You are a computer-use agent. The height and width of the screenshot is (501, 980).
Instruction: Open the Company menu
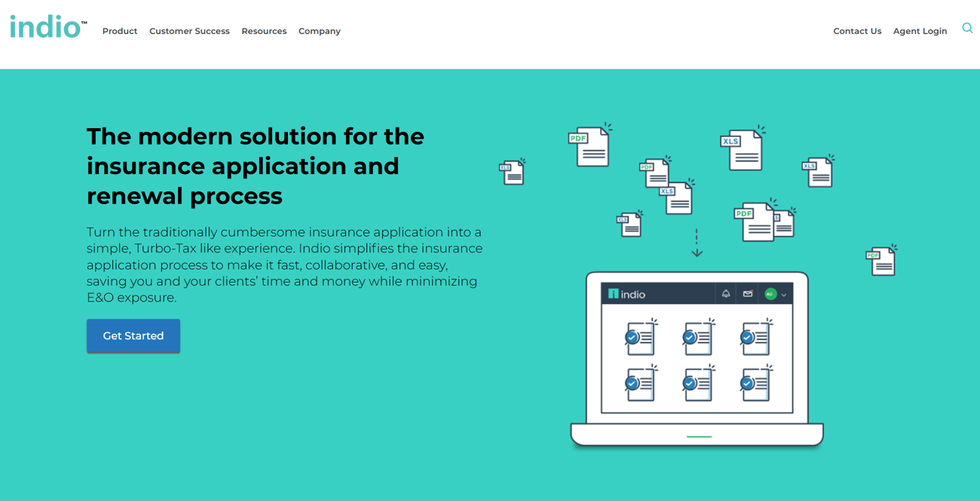(x=320, y=31)
